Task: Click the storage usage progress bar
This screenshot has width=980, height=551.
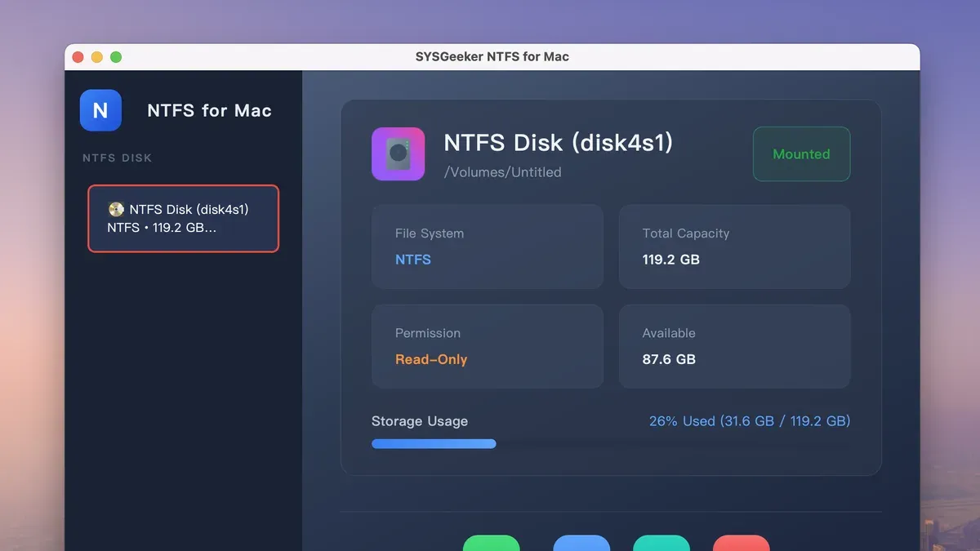Action: coord(611,444)
